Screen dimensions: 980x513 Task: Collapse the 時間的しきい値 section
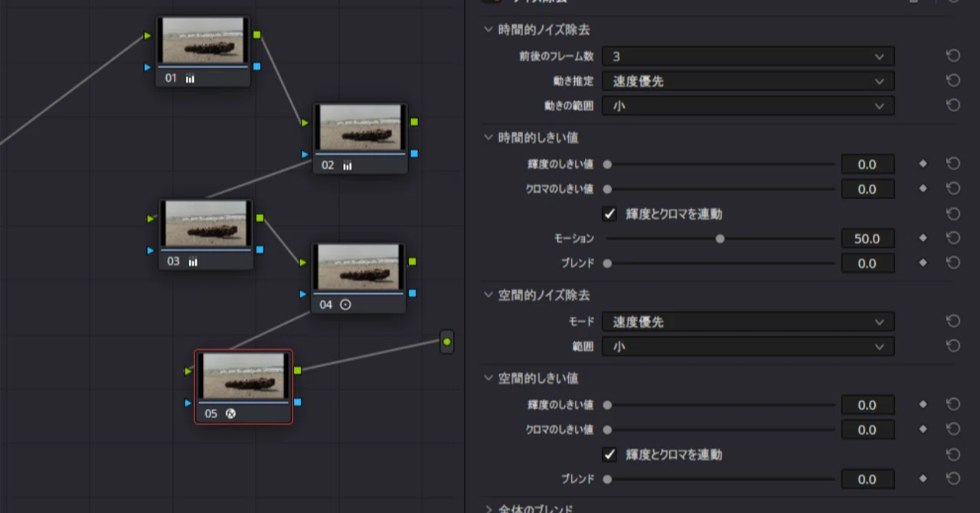tap(488, 138)
